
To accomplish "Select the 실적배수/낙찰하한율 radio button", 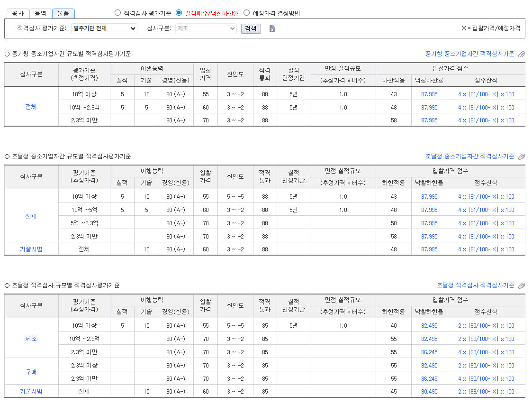I will [179, 13].
